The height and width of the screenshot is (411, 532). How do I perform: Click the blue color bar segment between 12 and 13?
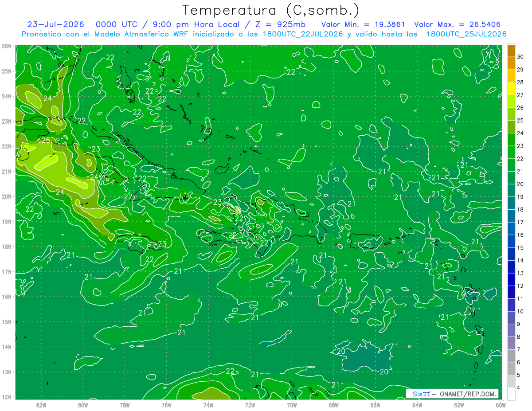[511, 280]
